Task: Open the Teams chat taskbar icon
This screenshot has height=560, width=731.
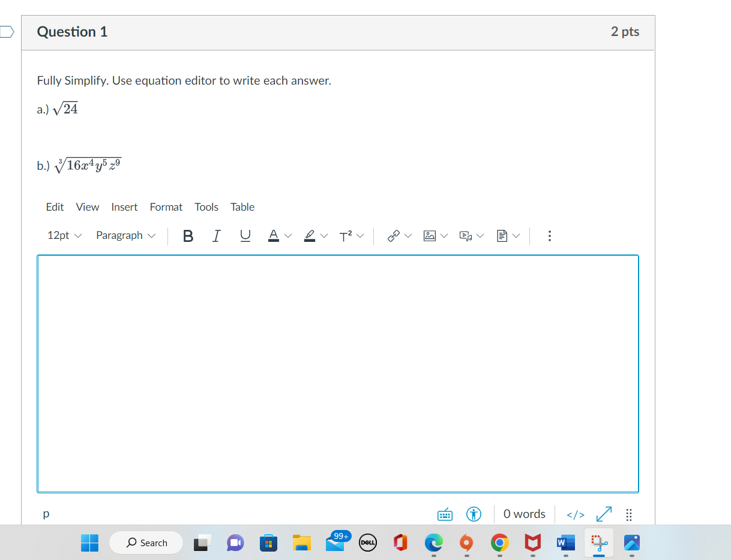Action: point(235,543)
